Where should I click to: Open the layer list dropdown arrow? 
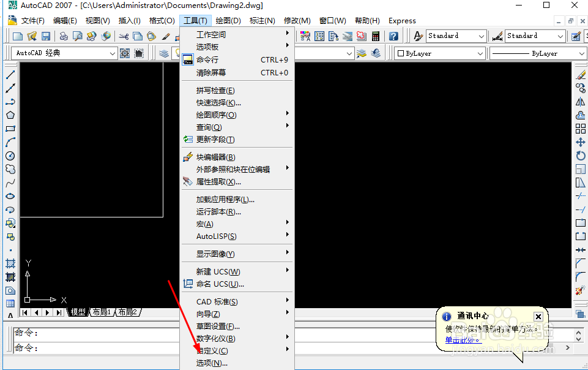[x=349, y=53]
